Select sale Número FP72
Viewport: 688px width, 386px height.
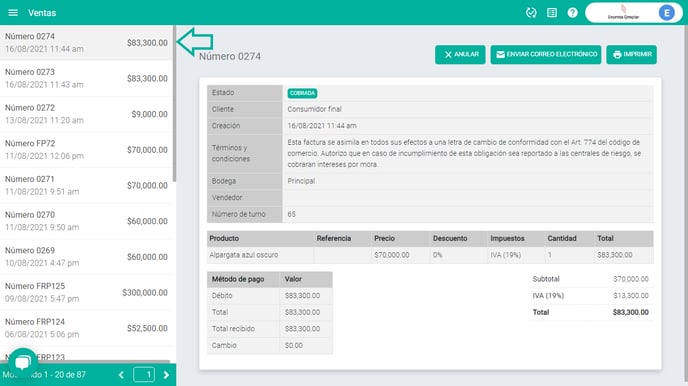pos(86,150)
